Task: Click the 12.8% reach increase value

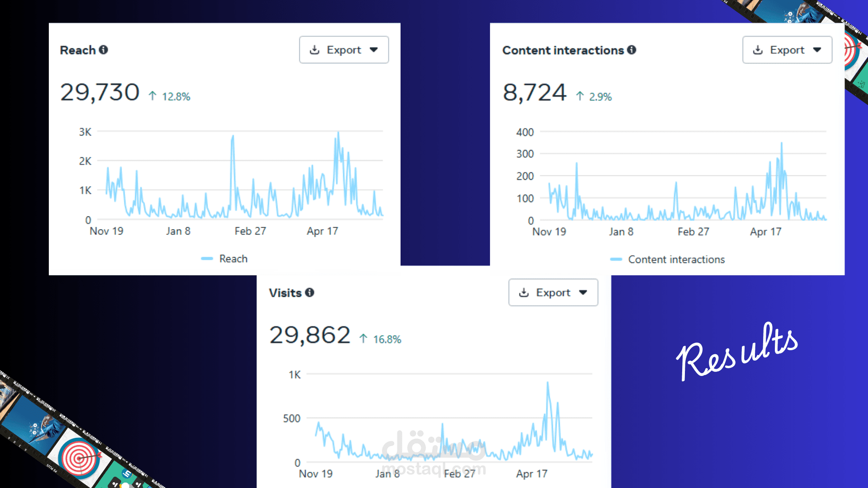Action: coord(176,97)
